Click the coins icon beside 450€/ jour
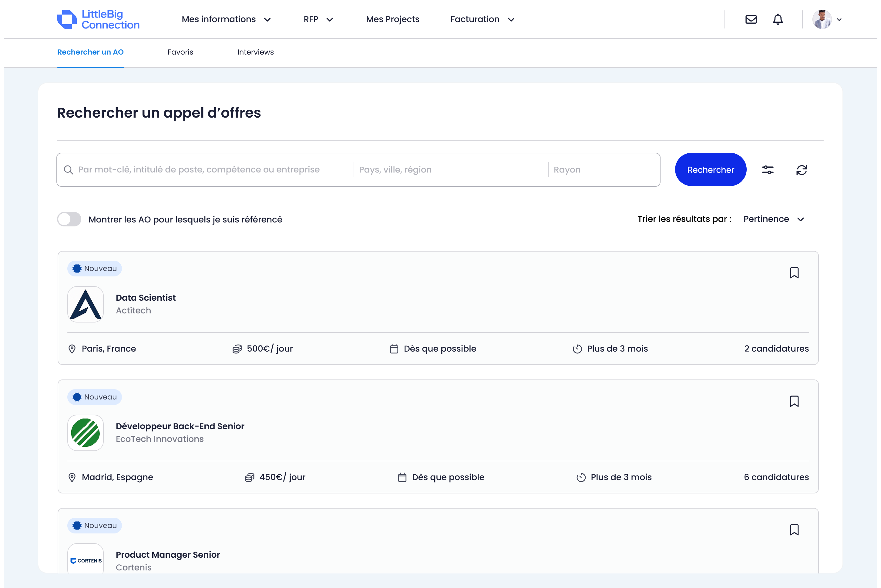The image size is (881, 588). (250, 477)
